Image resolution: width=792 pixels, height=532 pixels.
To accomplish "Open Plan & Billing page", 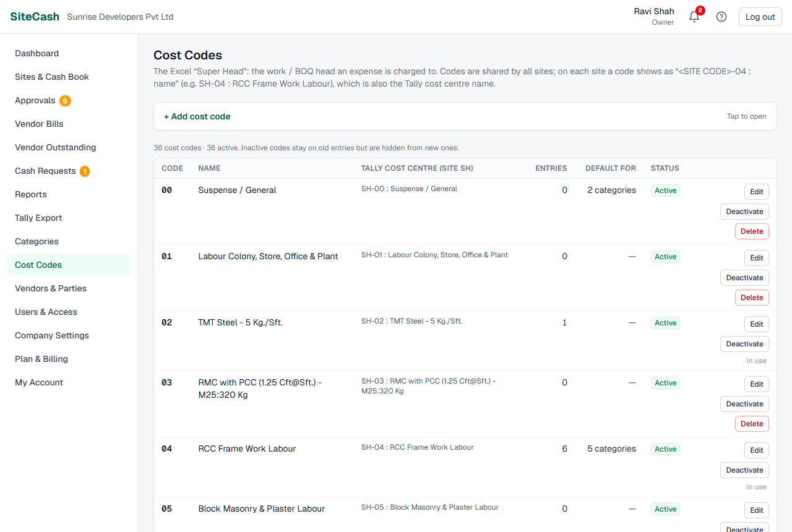I will pyautogui.click(x=69, y=359).
